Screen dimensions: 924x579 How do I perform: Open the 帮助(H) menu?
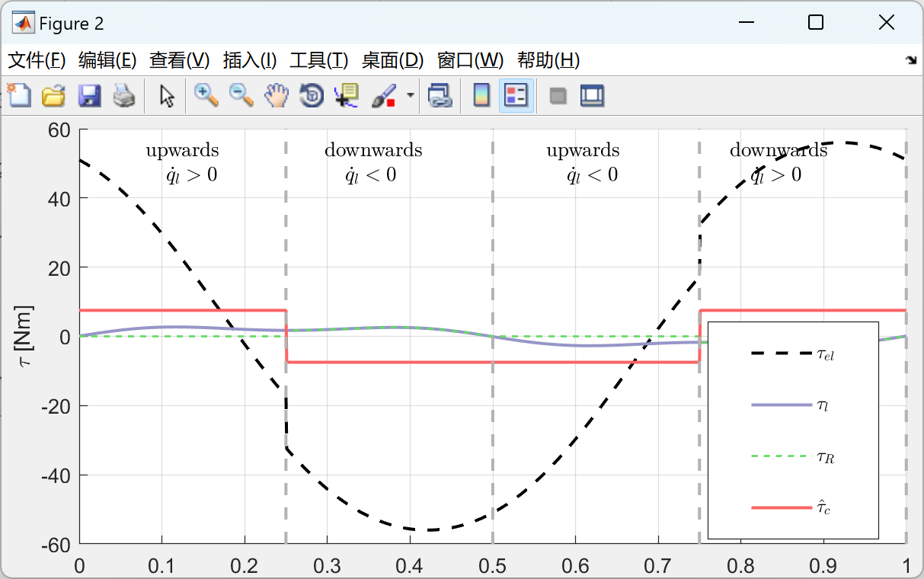click(548, 60)
